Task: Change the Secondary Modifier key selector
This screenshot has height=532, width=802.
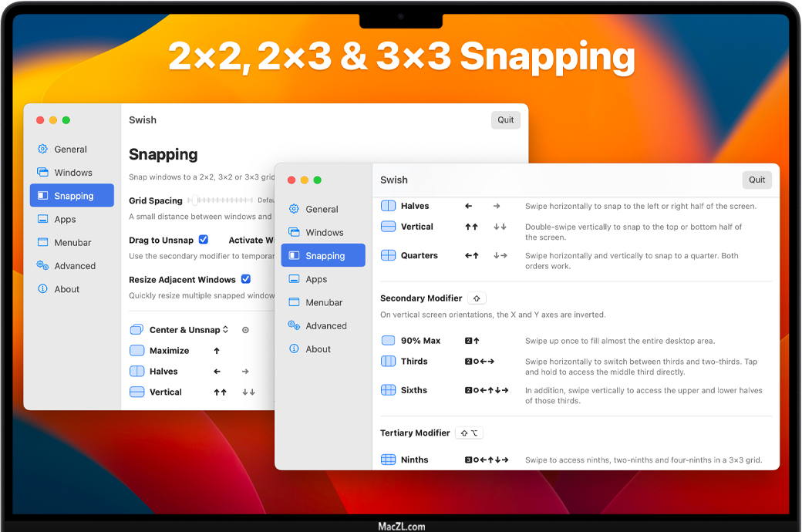Action: point(477,298)
